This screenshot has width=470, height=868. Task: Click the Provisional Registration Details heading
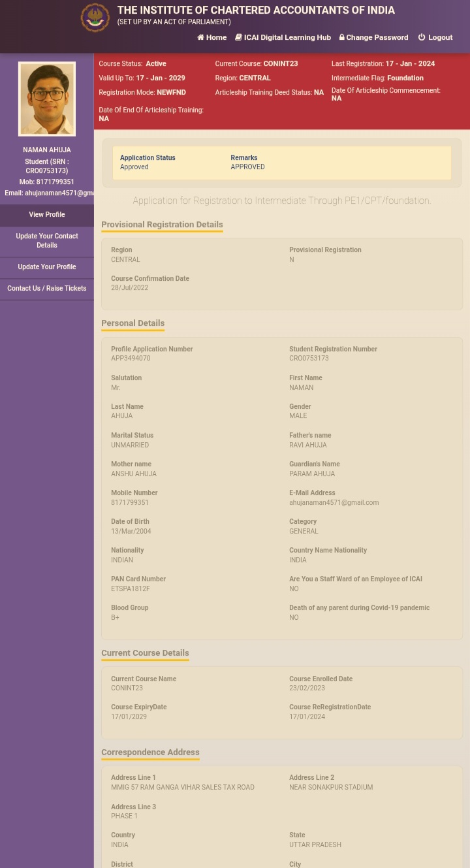tap(162, 225)
